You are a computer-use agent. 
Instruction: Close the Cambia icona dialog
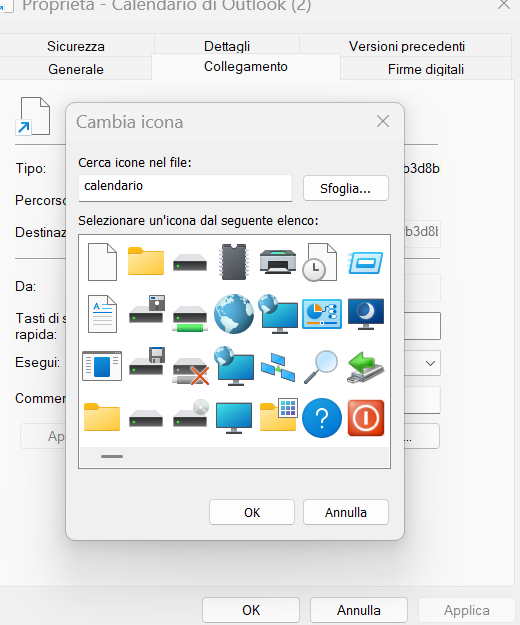click(383, 121)
